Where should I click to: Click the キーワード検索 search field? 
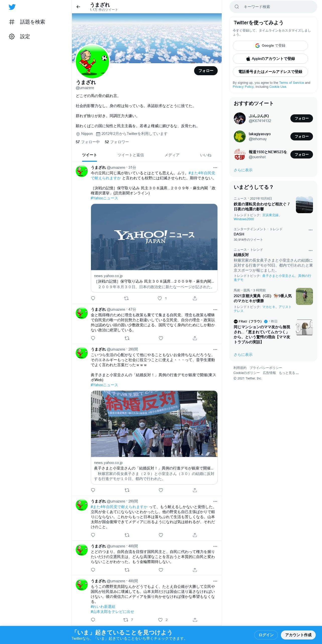coord(273,7)
